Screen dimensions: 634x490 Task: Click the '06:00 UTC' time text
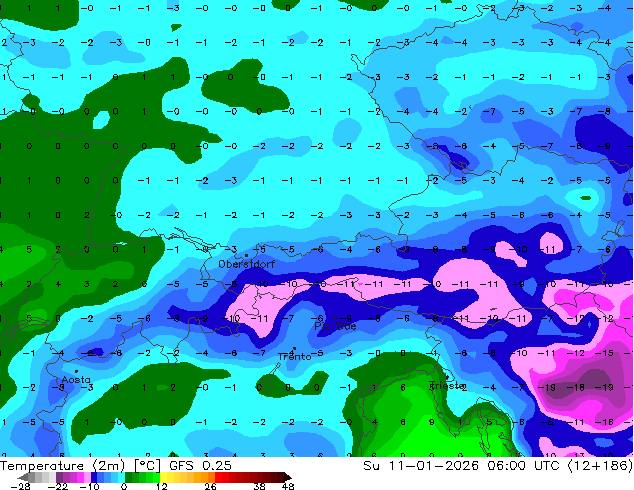[x=524, y=466]
